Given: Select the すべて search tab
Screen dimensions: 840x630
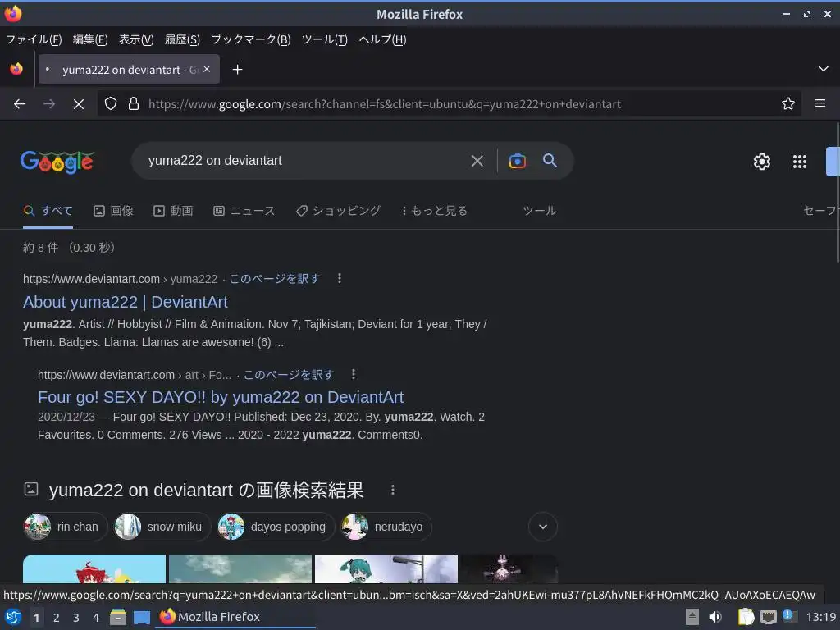Looking at the screenshot, I should click(48, 211).
